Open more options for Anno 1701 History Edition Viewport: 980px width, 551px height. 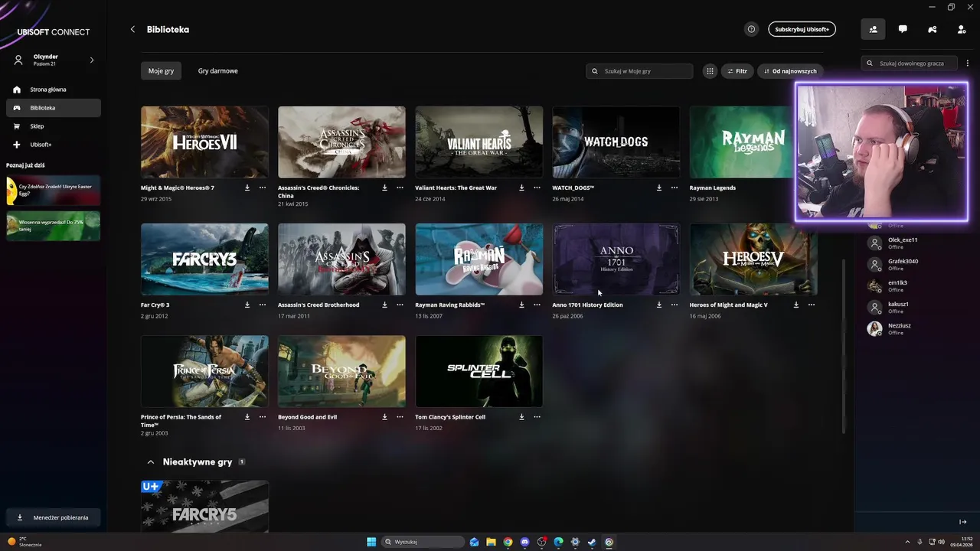pyautogui.click(x=674, y=305)
